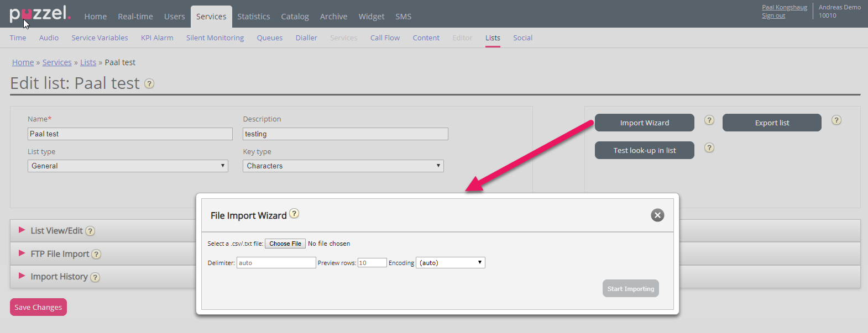Open the Encoding dropdown in wizard
868x333 pixels.
[450, 263]
